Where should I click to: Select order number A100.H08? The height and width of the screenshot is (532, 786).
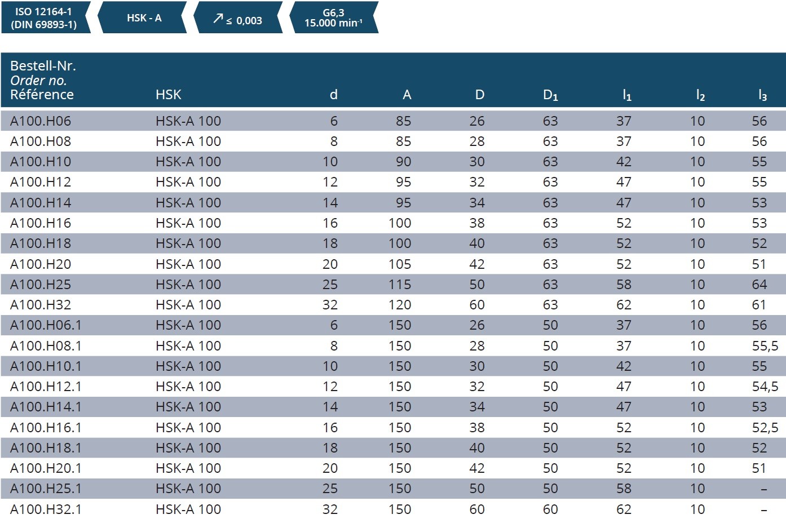click(41, 141)
